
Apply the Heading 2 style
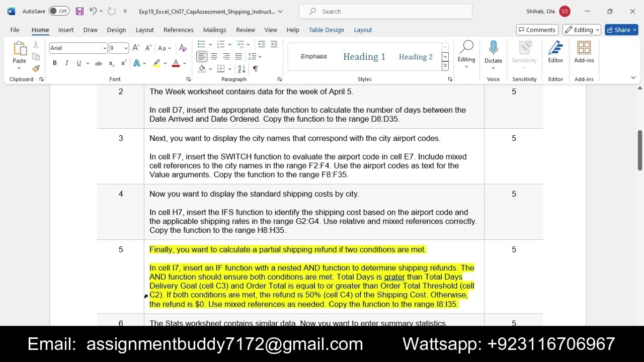click(x=416, y=57)
